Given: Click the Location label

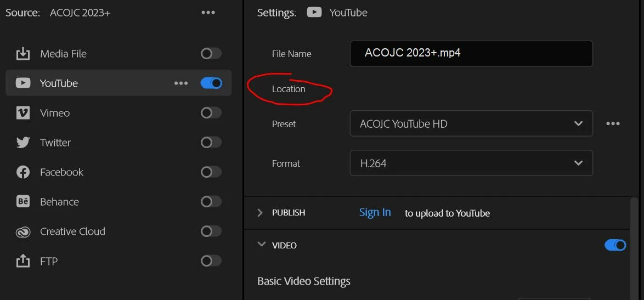Looking at the screenshot, I should point(289,89).
